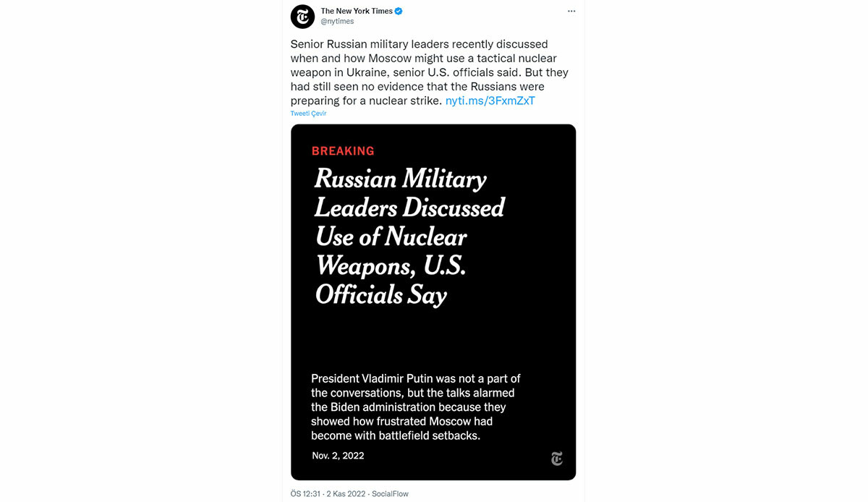Click the red 'BREAKING' label
The image size is (868, 502).
coord(343,151)
